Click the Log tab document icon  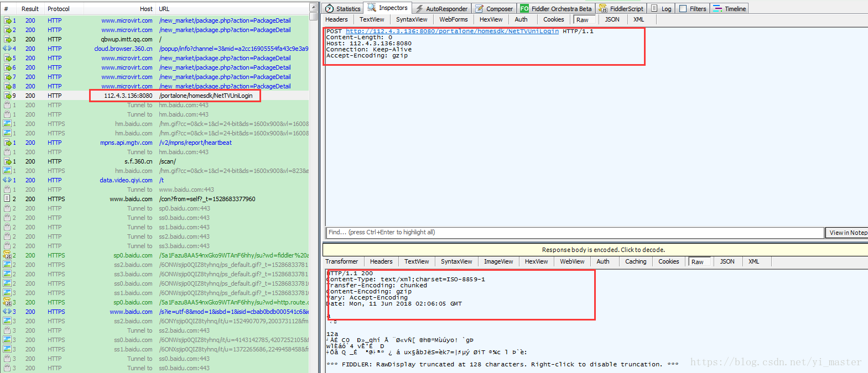[x=654, y=8]
